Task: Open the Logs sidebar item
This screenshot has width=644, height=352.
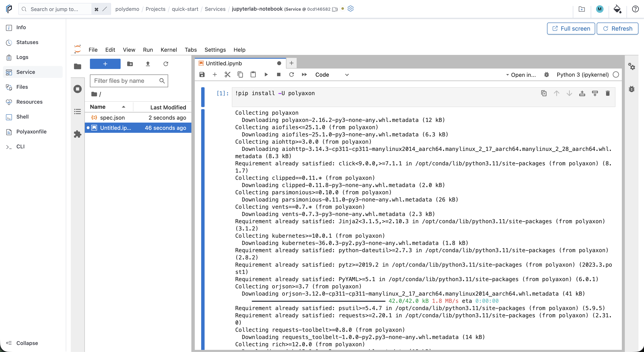Action: click(x=33, y=57)
